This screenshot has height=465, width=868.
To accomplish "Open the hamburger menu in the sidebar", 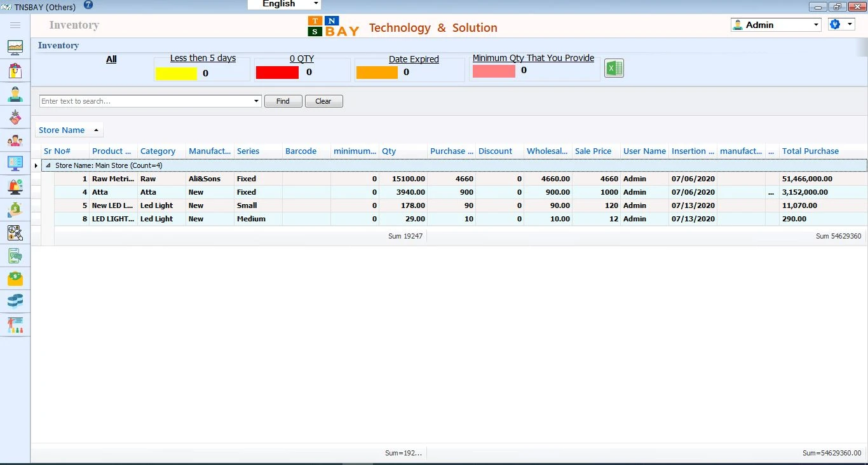I will [x=15, y=25].
